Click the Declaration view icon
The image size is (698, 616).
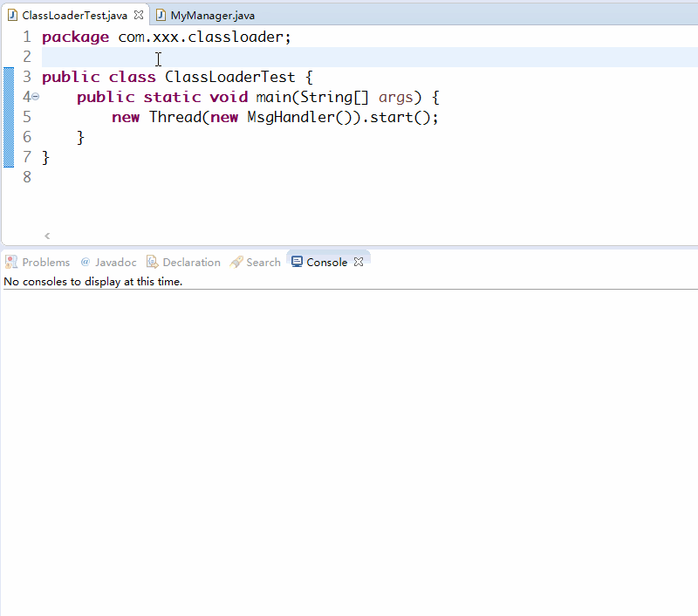tap(152, 262)
